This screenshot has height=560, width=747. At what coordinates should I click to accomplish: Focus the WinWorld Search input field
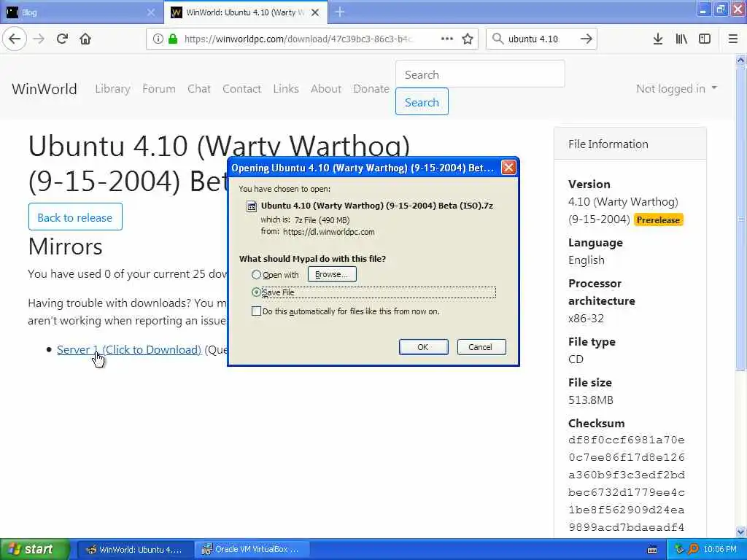[x=480, y=74]
